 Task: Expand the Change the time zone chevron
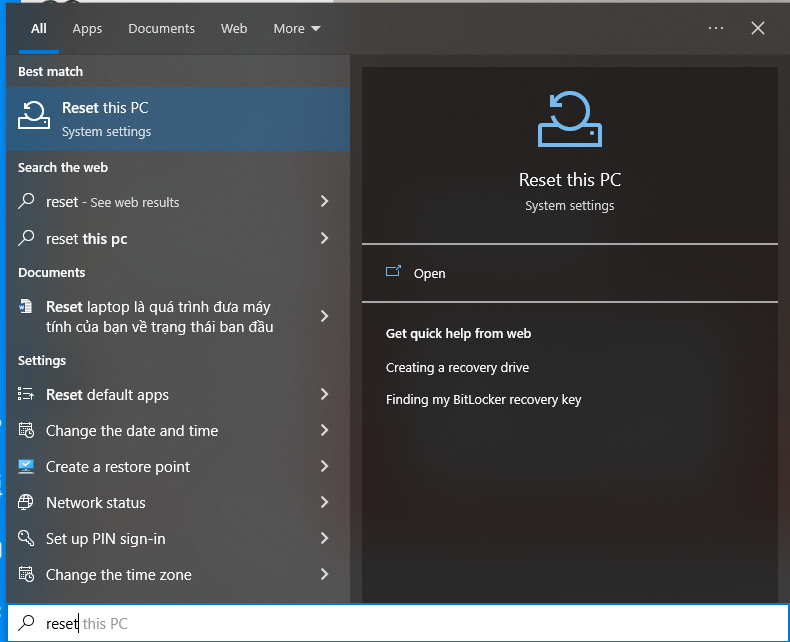pyautogui.click(x=324, y=574)
